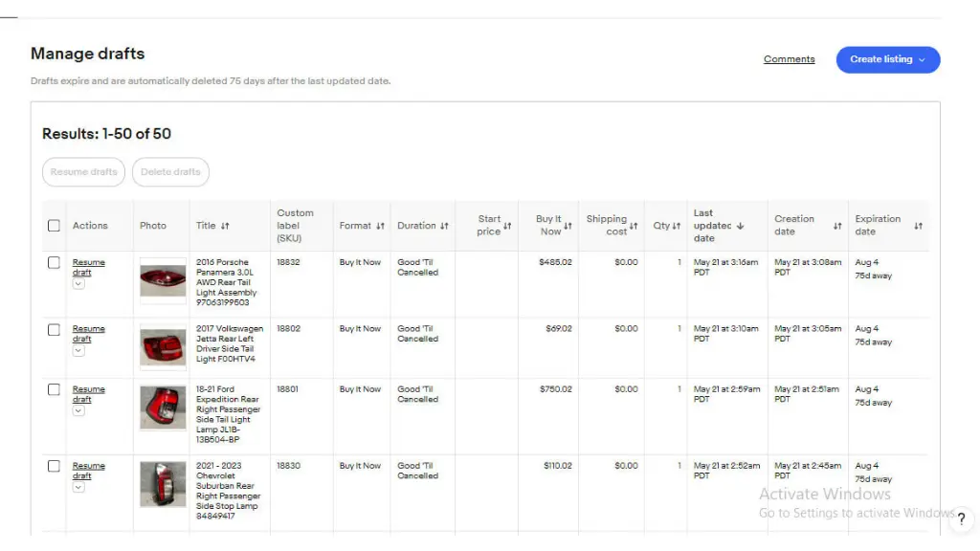Viewport: 980px width, 551px height.
Task: Check the Porsche Panamera draft checkbox
Action: coord(54,263)
